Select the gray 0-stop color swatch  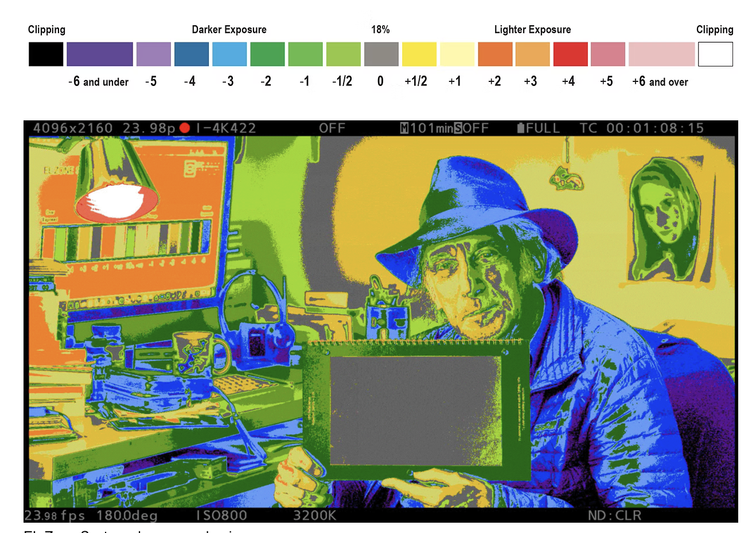380,54
